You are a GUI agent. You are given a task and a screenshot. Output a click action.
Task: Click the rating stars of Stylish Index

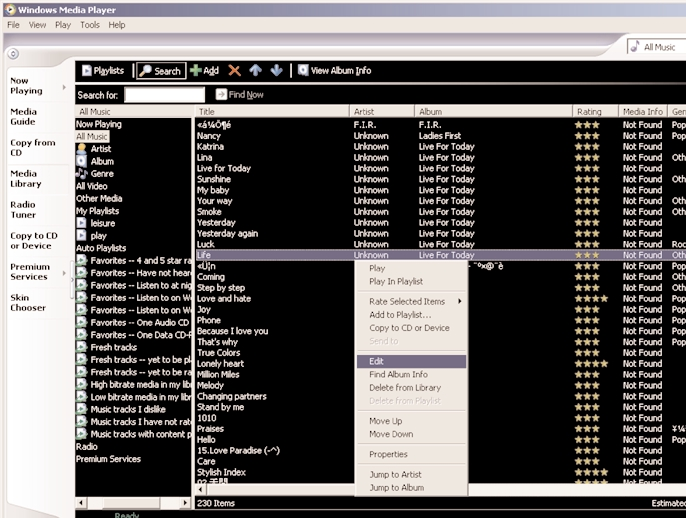591,472
